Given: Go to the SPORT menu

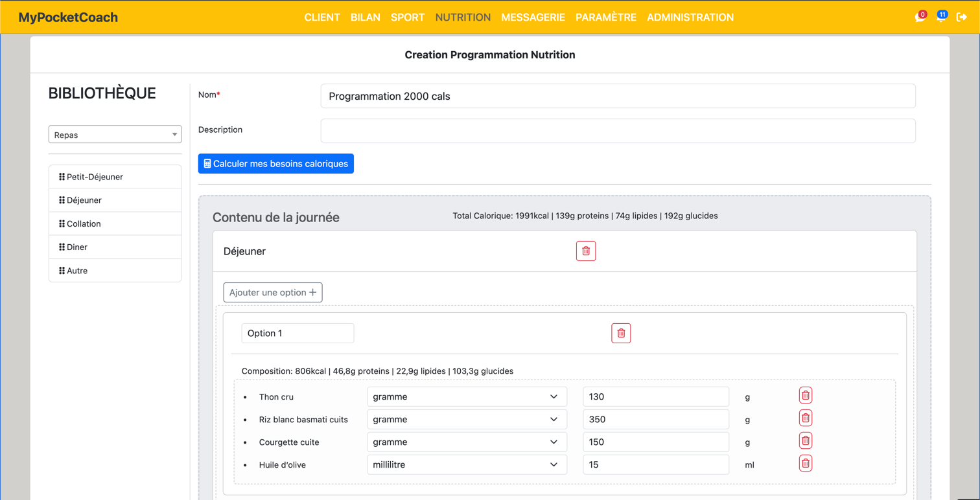Looking at the screenshot, I should tap(407, 17).
